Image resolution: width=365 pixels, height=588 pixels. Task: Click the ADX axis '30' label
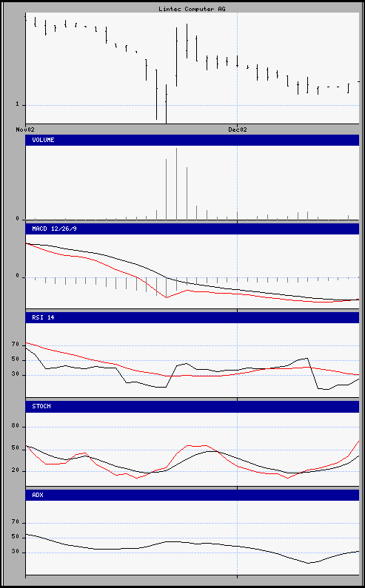pyautogui.click(x=15, y=552)
